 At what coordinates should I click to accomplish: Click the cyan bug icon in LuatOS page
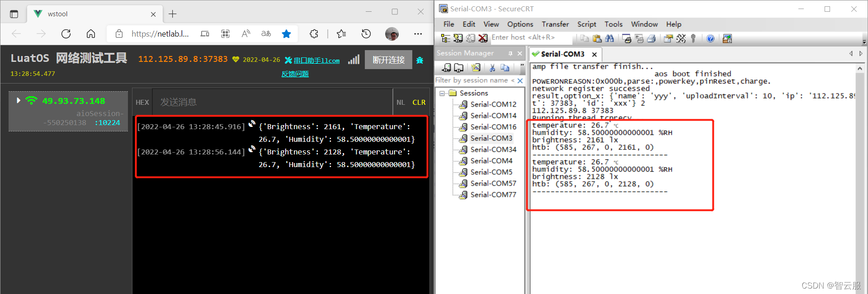420,60
